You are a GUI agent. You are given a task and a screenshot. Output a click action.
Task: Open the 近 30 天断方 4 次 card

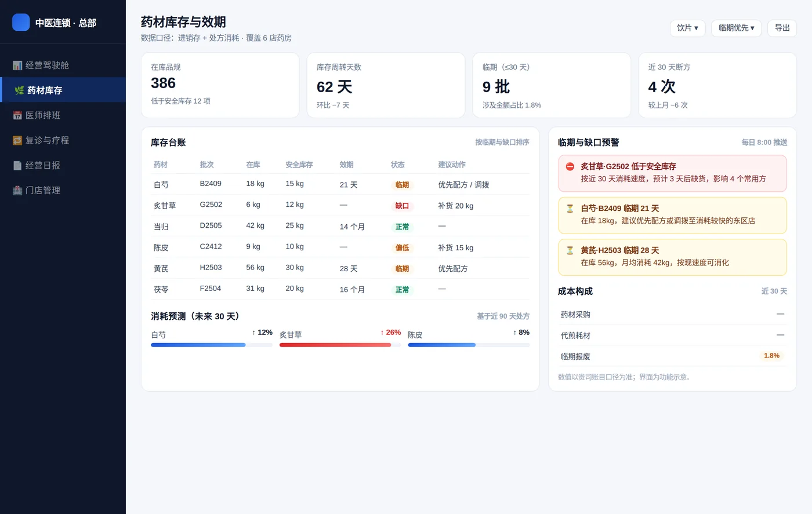click(717, 85)
